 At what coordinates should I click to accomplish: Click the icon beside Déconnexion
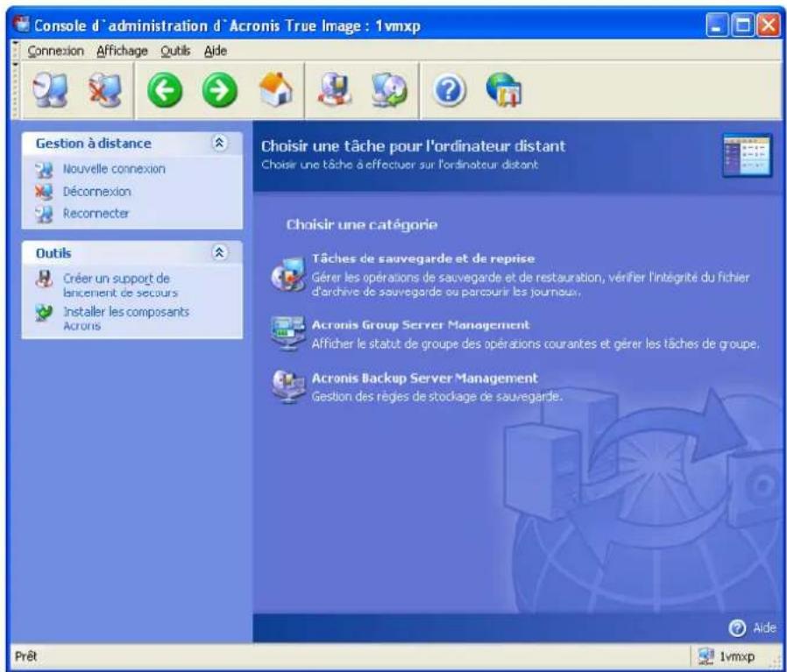click(x=44, y=192)
